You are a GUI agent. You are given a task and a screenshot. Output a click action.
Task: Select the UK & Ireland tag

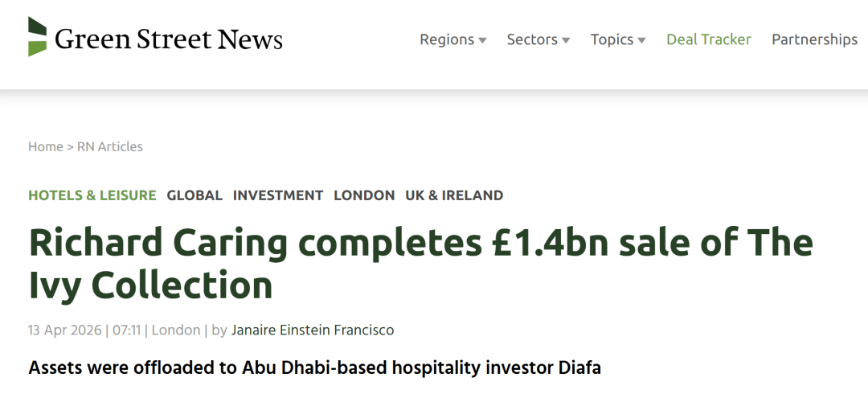[x=454, y=195]
